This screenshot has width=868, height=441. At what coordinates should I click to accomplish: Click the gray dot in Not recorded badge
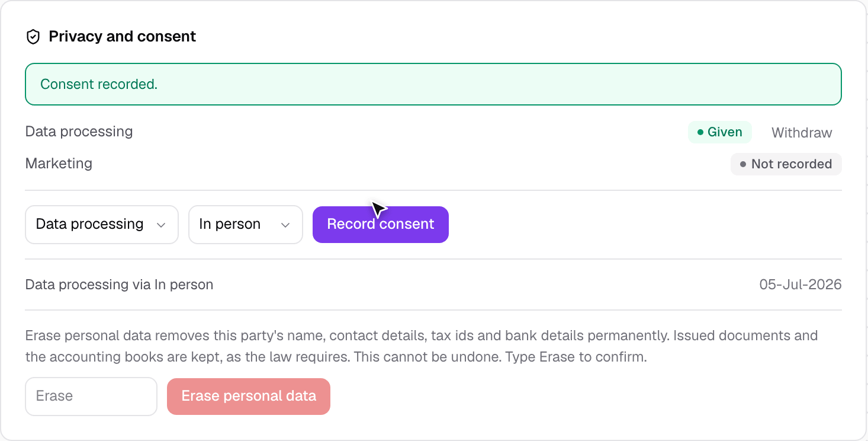743,164
